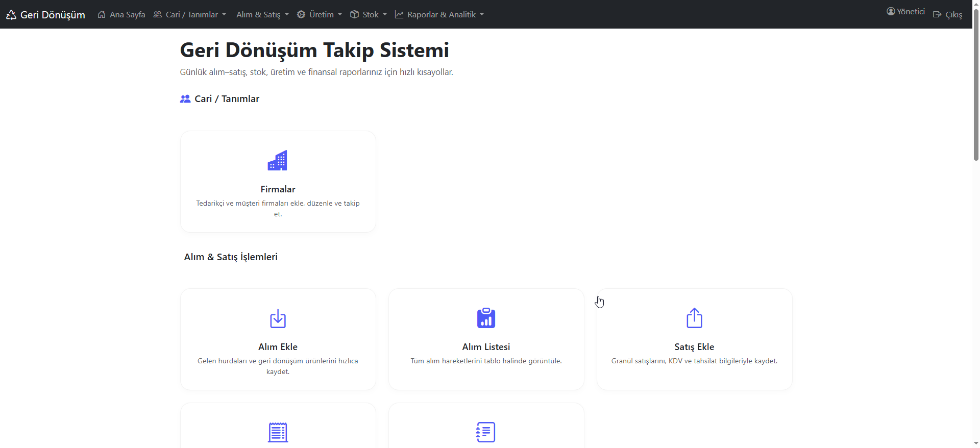
Task: Open the Satış Ekle card title
Action: [694, 347]
